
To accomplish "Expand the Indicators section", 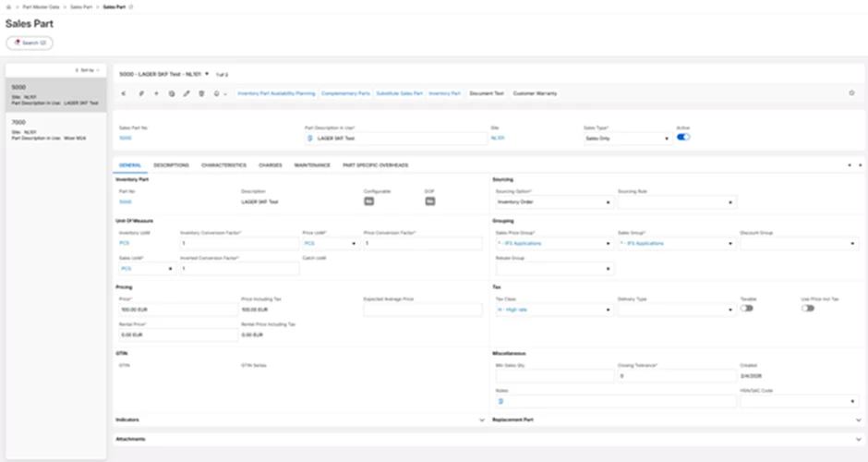I will point(482,419).
